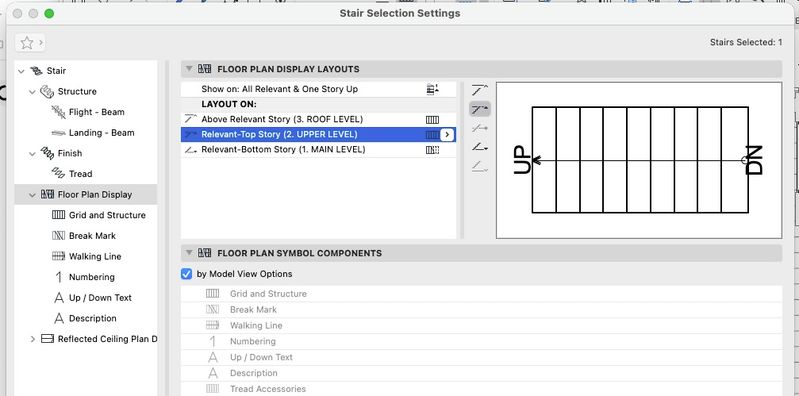This screenshot has height=396, width=799.
Task: Expand the Reflected Ceiling Plan branch
Action: tap(33, 339)
